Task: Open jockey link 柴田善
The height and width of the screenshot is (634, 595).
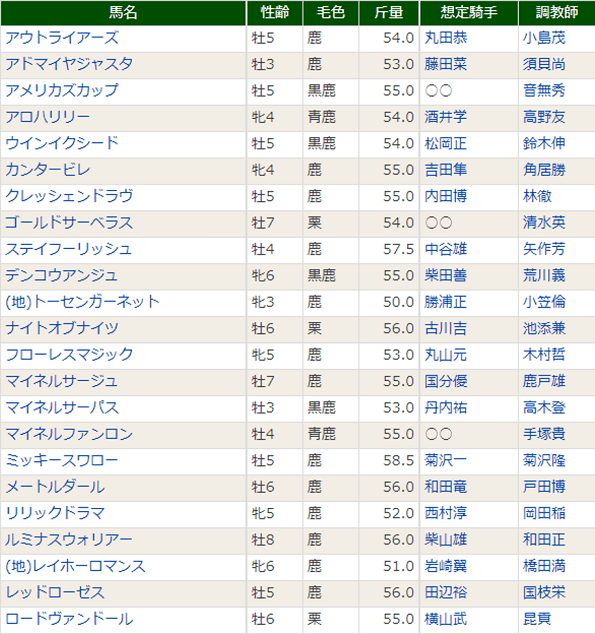Action: (446, 276)
